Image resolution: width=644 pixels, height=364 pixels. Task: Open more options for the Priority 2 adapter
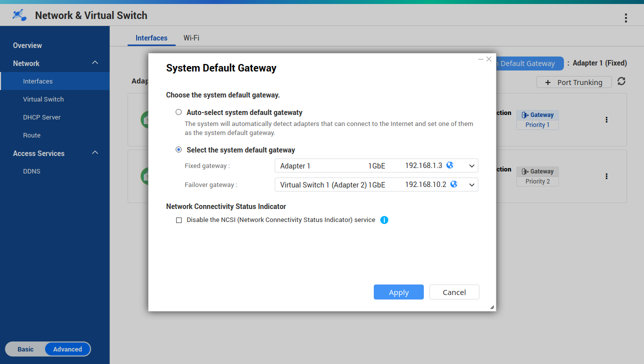[x=606, y=176]
